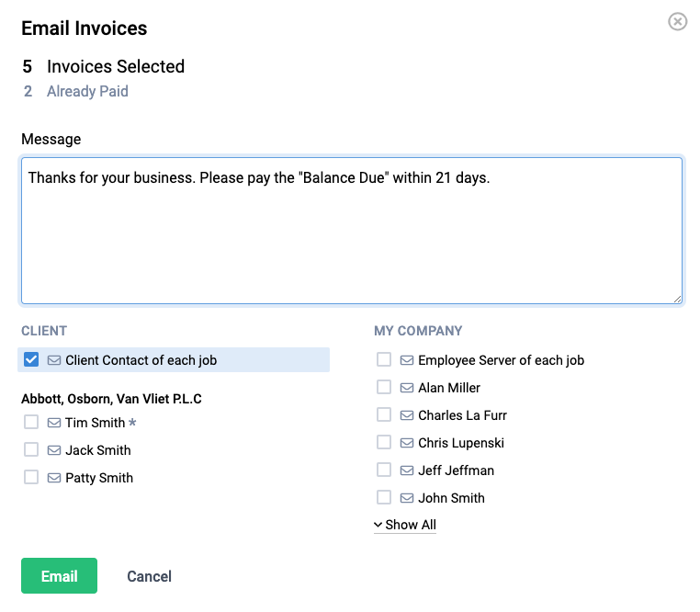Enable Employee Server of each job checkbox

384,359
